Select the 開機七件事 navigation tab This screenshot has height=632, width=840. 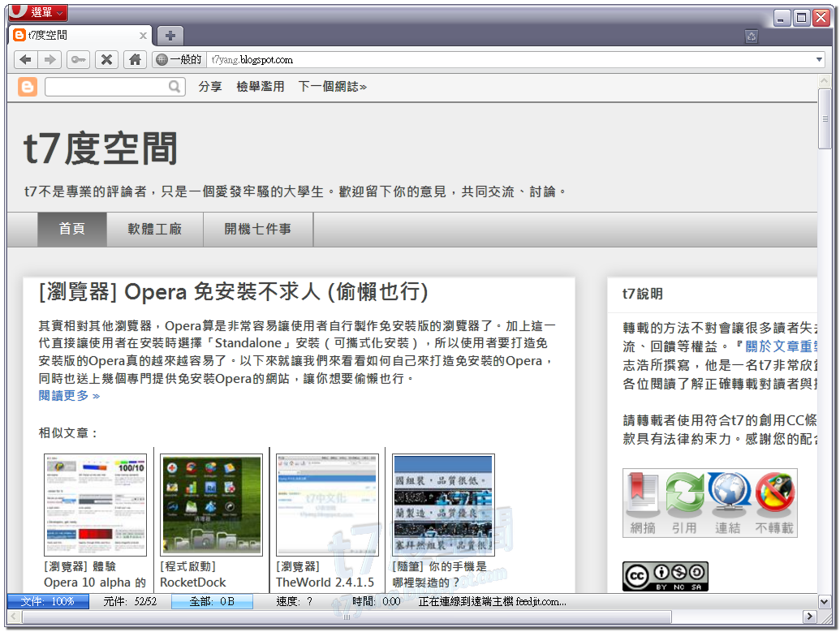257,230
